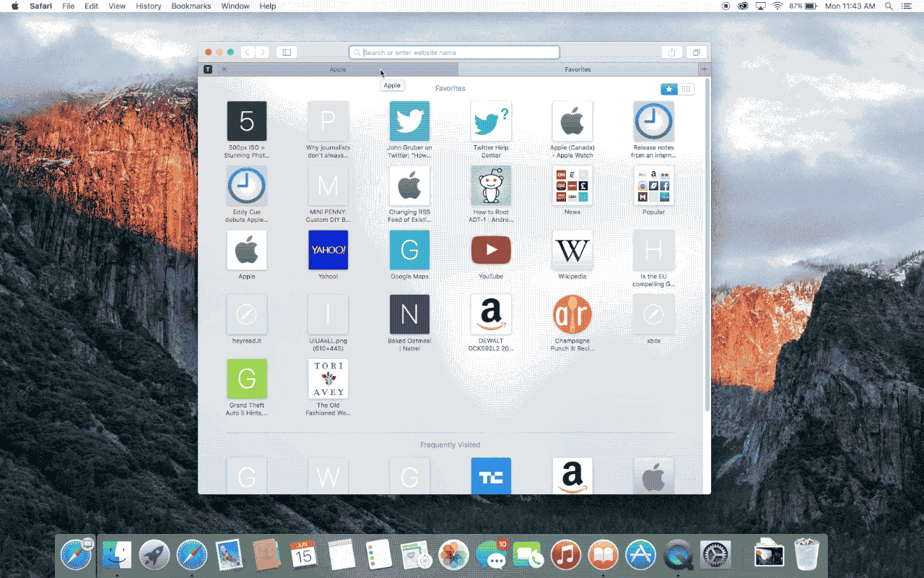
Task: Open the Apple menu
Action: point(14,6)
